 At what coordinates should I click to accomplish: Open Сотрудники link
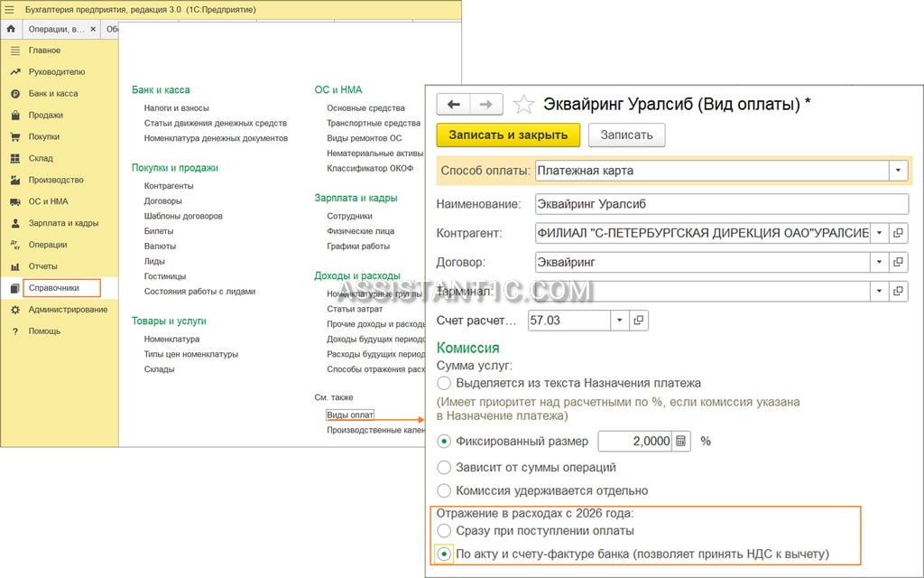pos(349,216)
